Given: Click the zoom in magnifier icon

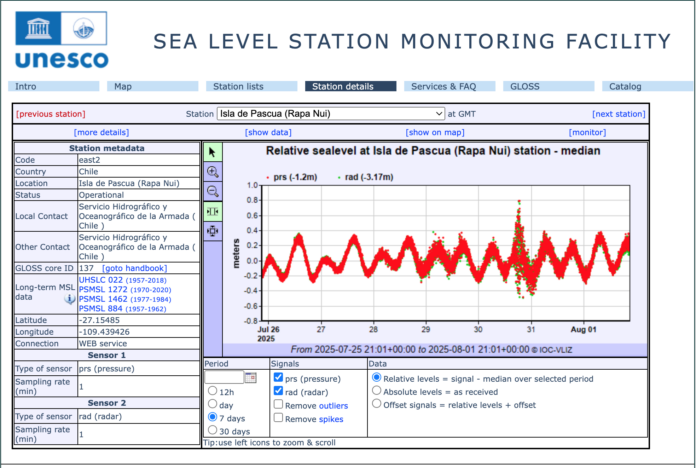Looking at the screenshot, I should pyautogui.click(x=212, y=172).
